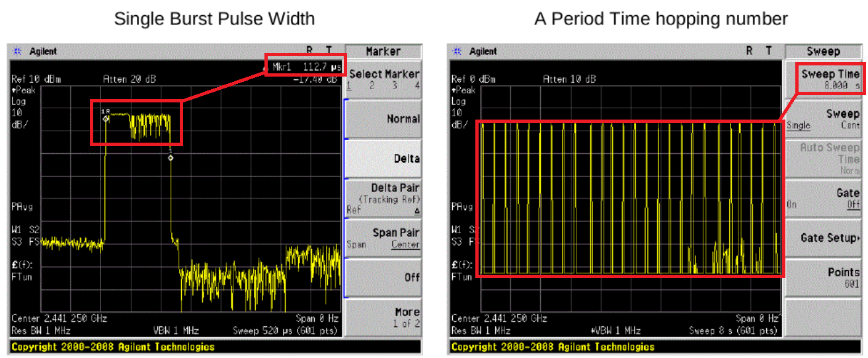
Task: Toggle Span Pair between Span and Center
Action: pyautogui.click(x=383, y=238)
